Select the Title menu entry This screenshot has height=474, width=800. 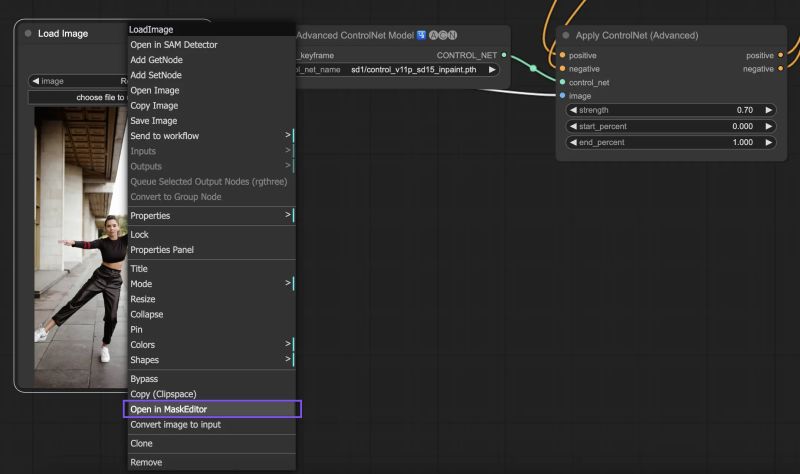click(x=211, y=269)
